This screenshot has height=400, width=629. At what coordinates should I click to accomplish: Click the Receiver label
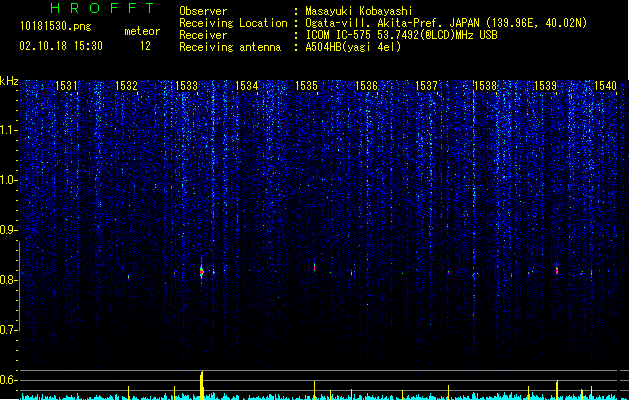pos(203,35)
